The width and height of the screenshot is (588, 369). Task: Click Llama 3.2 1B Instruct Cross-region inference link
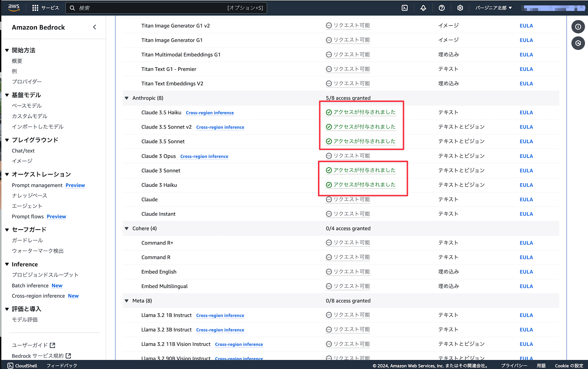point(220,315)
